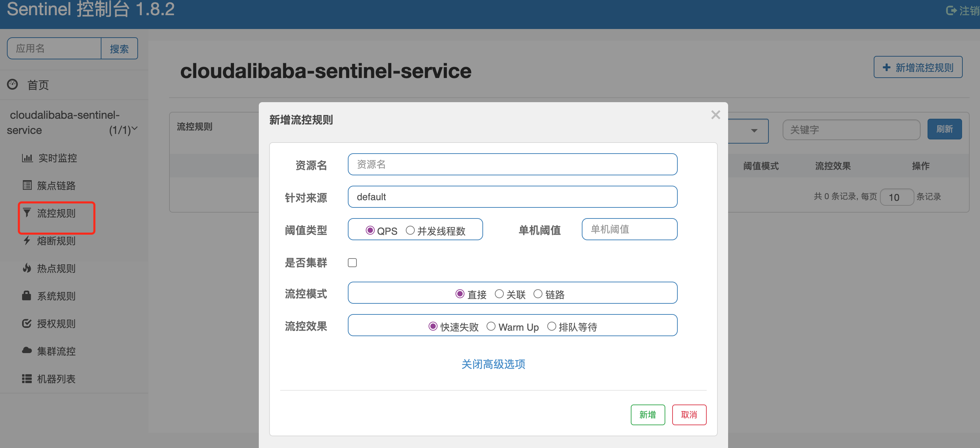The width and height of the screenshot is (980, 448).
Task: Select 直接 flow control mode
Action: (x=460, y=293)
